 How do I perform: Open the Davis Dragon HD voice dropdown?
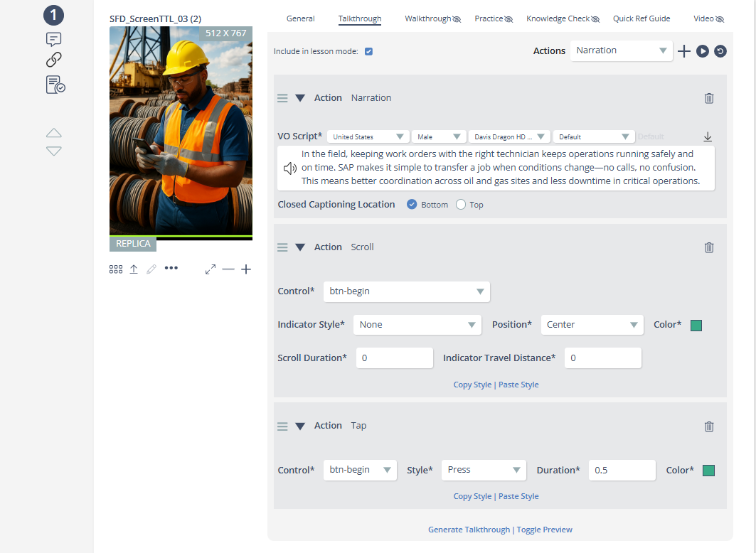point(509,136)
